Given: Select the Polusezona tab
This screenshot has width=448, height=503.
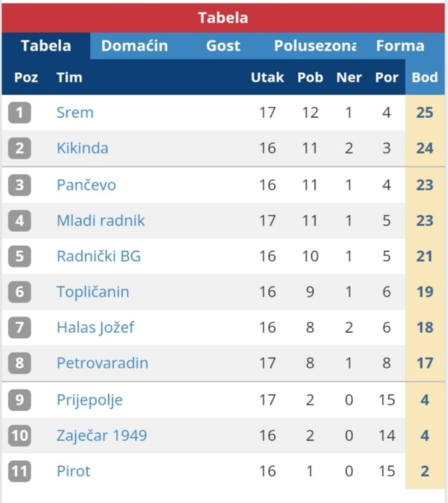Looking at the screenshot, I should coord(315,46).
